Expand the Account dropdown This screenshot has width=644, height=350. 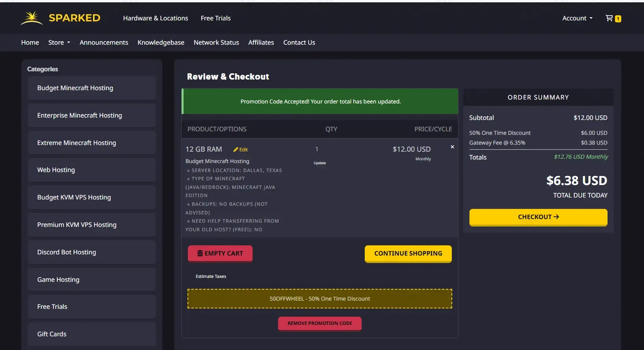tap(577, 18)
